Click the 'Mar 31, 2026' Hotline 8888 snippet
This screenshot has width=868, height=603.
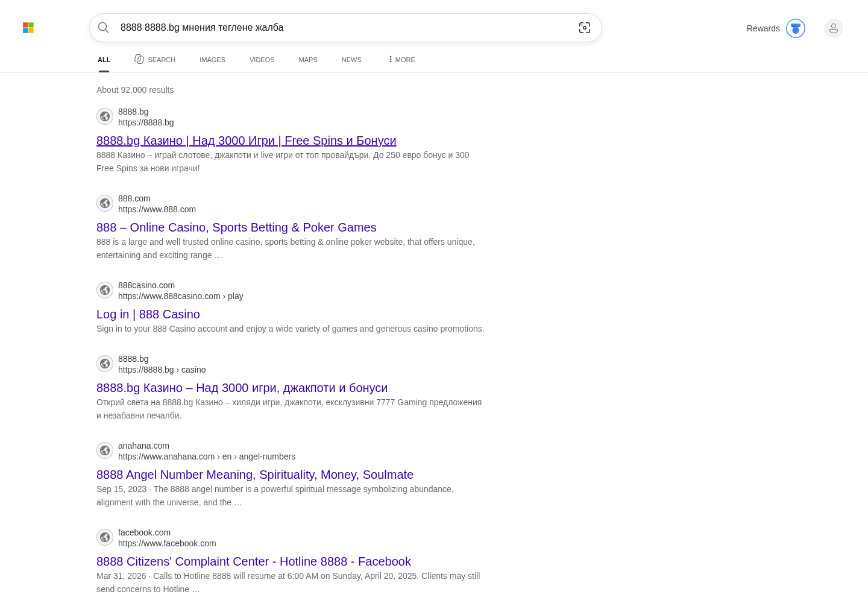click(288, 582)
